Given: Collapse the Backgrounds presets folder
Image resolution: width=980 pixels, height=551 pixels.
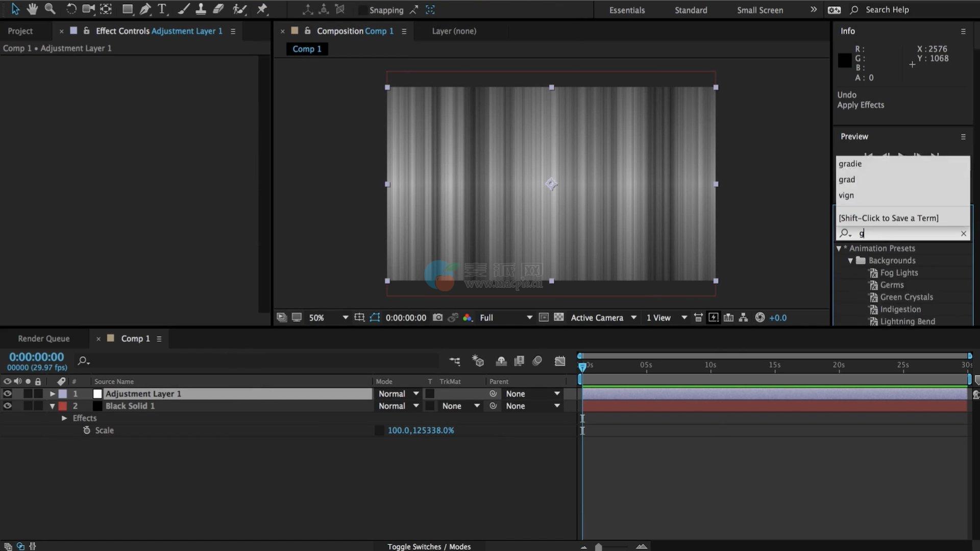Looking at the screenshot, I should pos(850,260).
